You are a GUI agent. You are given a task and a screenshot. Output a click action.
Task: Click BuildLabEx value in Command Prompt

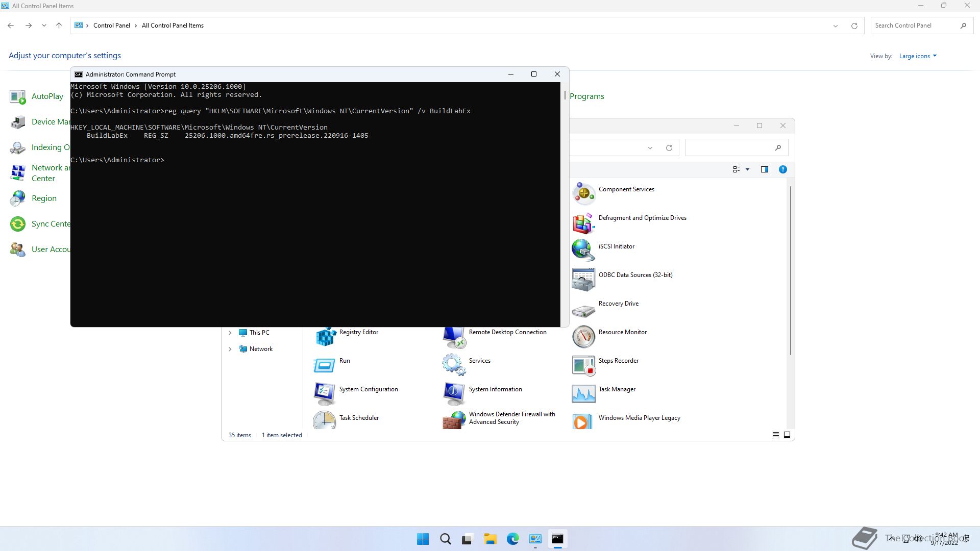[276, 136]
